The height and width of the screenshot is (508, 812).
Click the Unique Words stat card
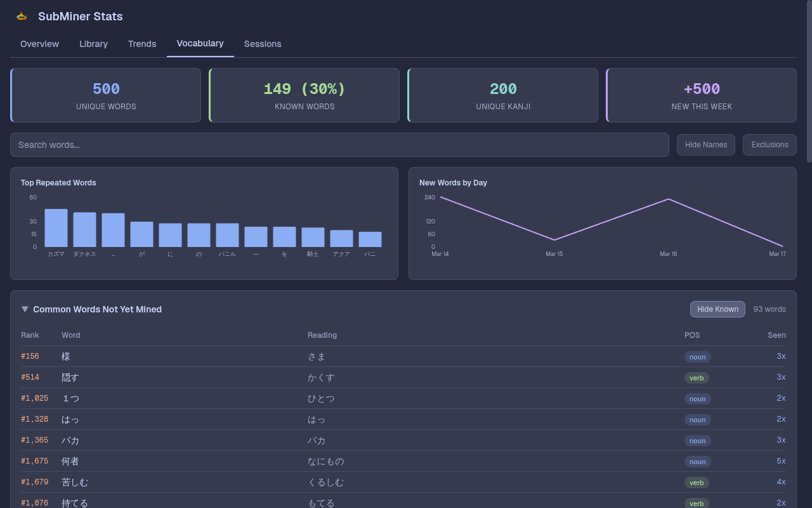[x=106, y=95]
